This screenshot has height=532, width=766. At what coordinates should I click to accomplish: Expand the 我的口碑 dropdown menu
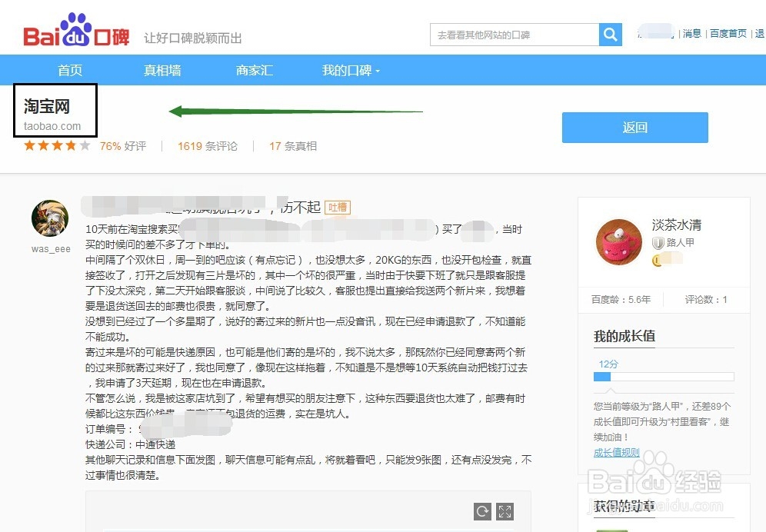point(348,69)
